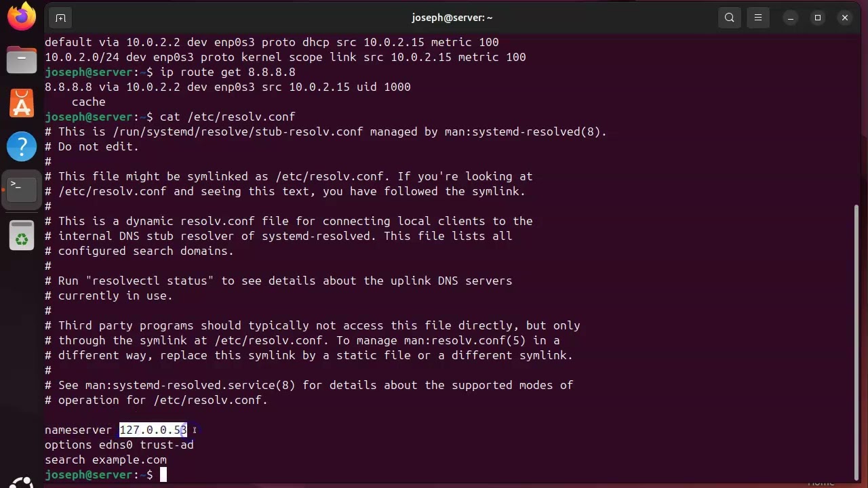
Task: Minimize the terminal window
Action: coord(791,18)
